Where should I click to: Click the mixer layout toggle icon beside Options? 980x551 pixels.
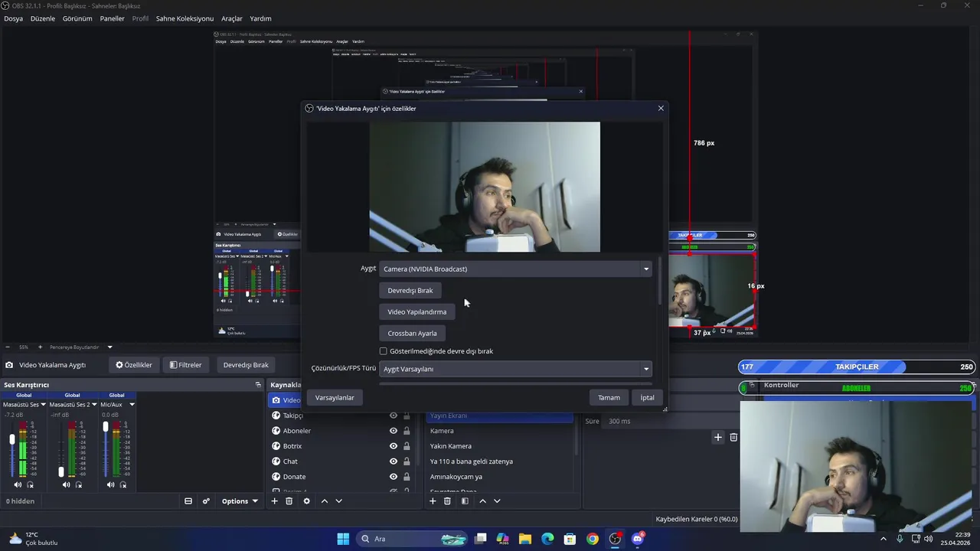188,501
